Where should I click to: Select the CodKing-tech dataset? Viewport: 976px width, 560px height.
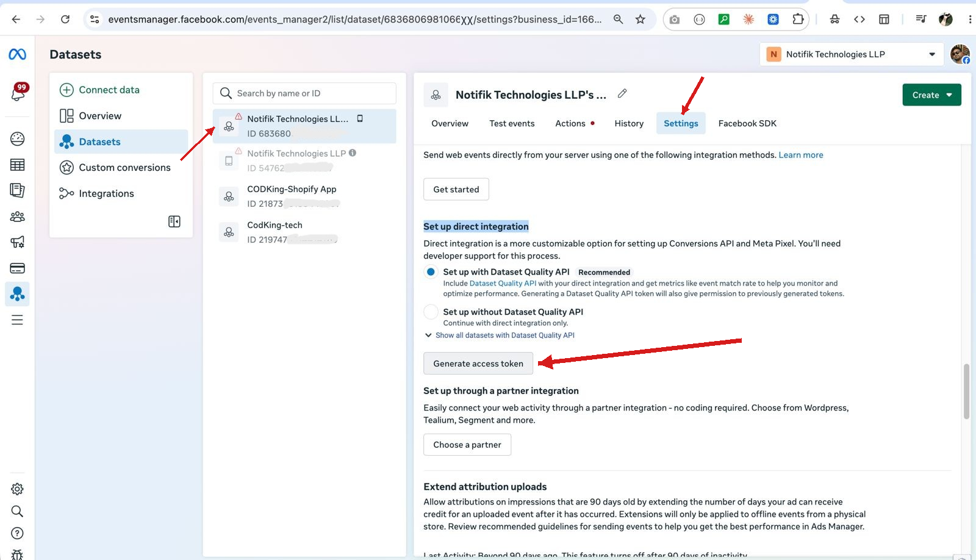[304, 232]
